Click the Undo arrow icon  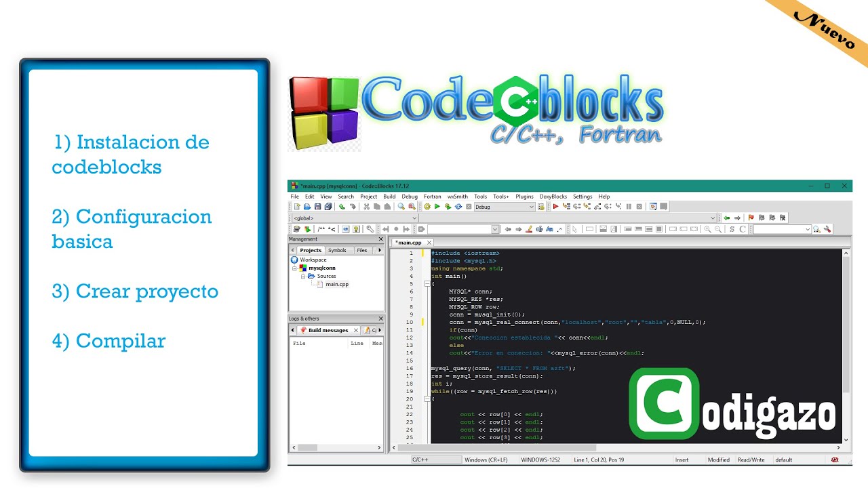(x=342, y=207)
